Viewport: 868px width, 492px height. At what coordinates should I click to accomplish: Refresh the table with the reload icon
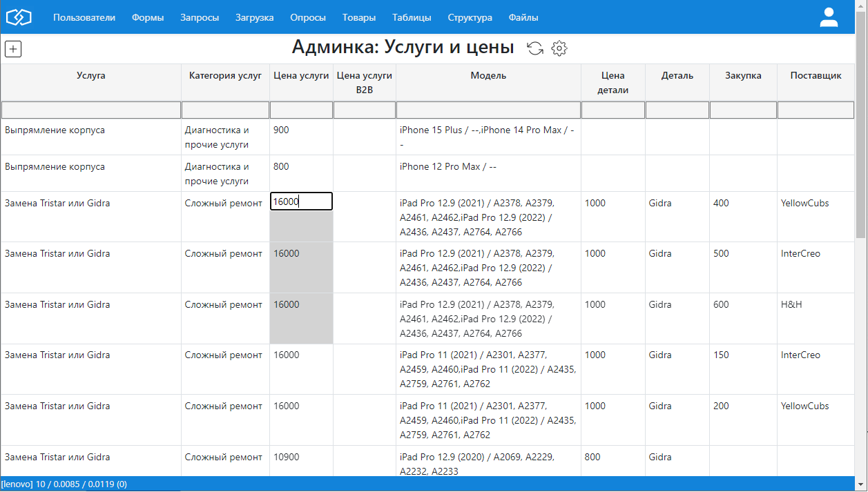coord(535,48)
